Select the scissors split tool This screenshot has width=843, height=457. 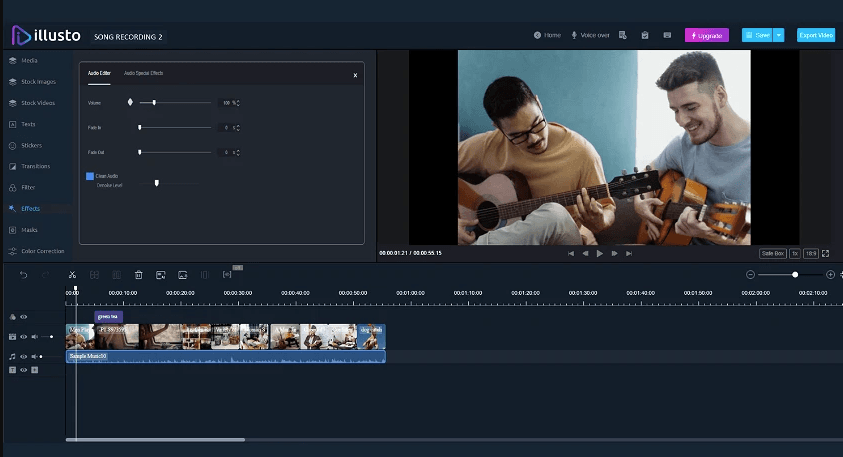coord(72,274)
